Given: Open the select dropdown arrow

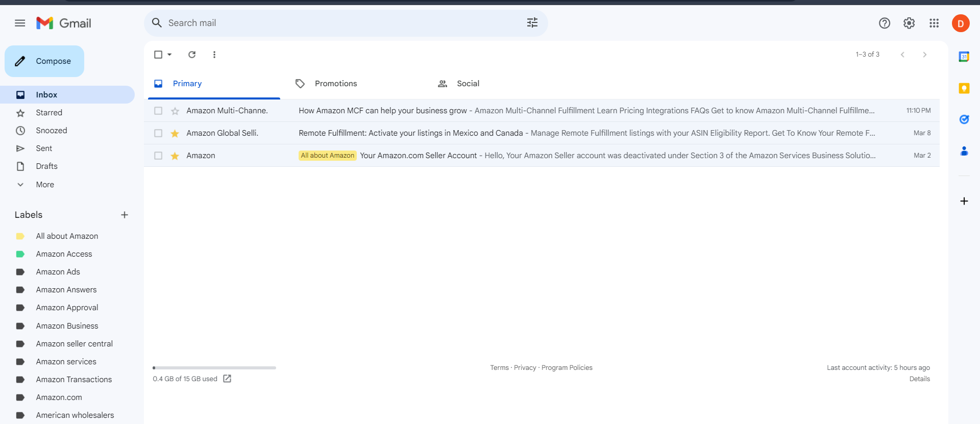Looking at the screenshot, I should [169, 55].
